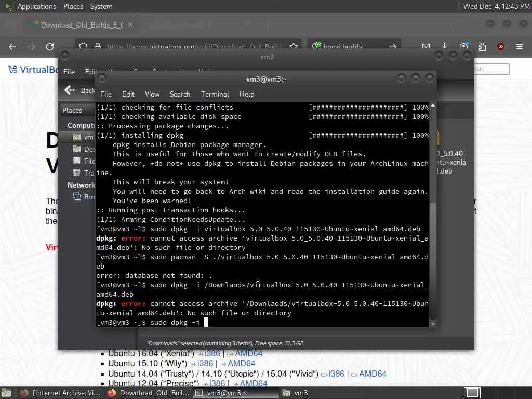The width and height of the screenshot is (532, 399).
Task: Open the Places menu in top panel
Action: pos(73,6)
